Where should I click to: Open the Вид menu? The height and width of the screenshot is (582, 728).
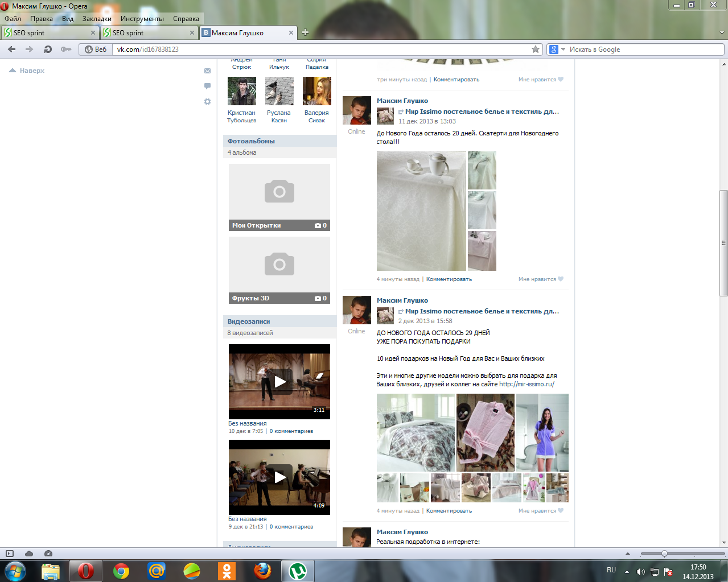(x=68, y=19)
